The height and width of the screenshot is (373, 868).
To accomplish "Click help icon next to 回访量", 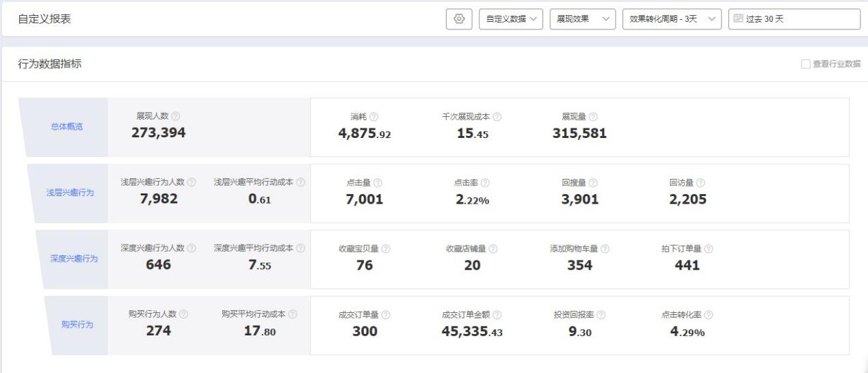I will pyautogui.click(x=700, y=183).
